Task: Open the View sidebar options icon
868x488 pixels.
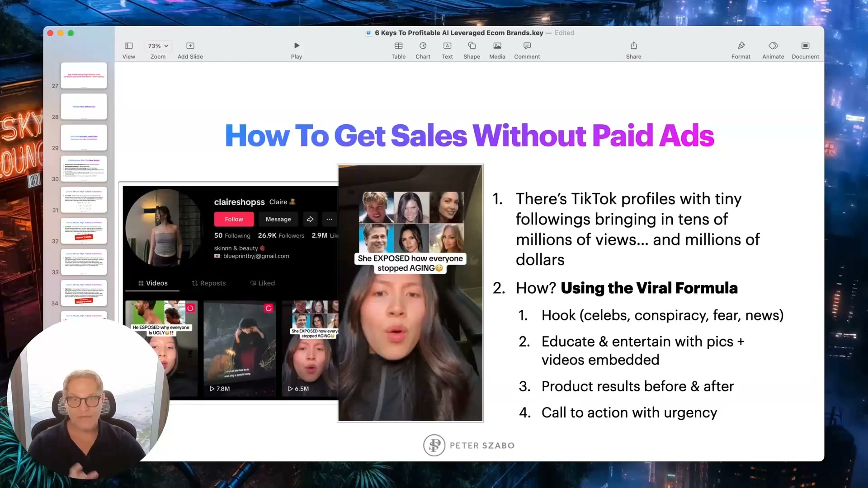Action: point(128,46)
